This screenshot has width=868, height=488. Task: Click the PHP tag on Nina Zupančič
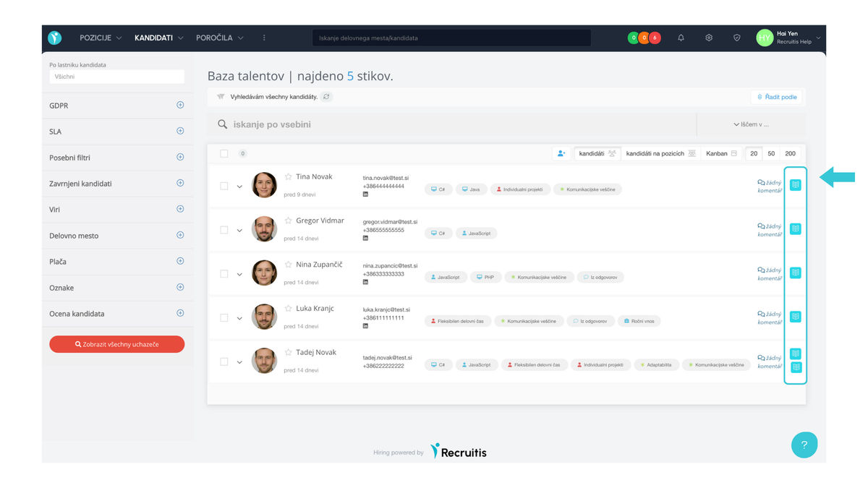click(485, 277)
